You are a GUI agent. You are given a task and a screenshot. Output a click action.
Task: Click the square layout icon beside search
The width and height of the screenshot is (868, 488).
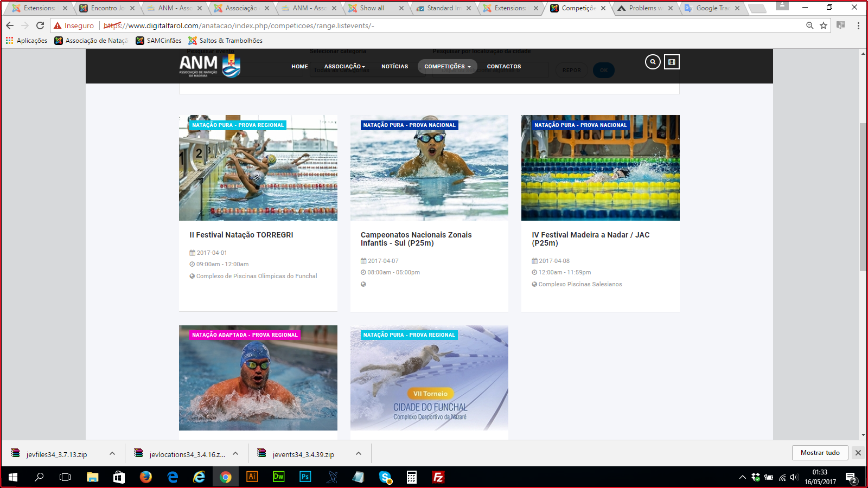coord(672,62)
